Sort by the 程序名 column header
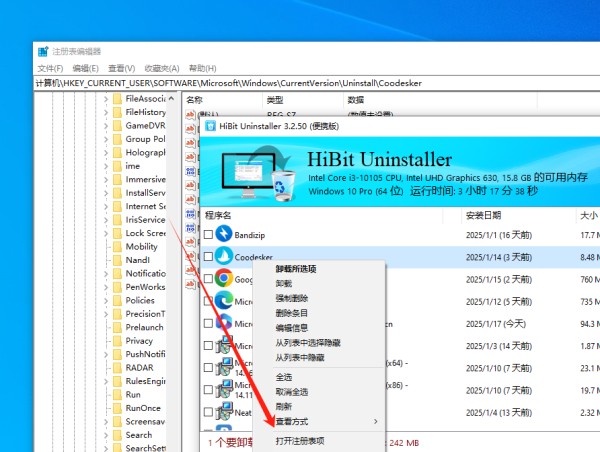600x452 pixels. [218, 215]
